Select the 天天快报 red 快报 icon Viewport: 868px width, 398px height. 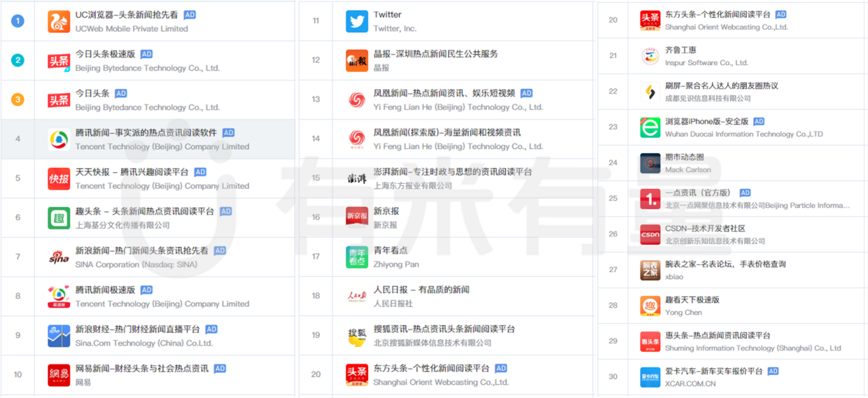[x=59, y=178]
